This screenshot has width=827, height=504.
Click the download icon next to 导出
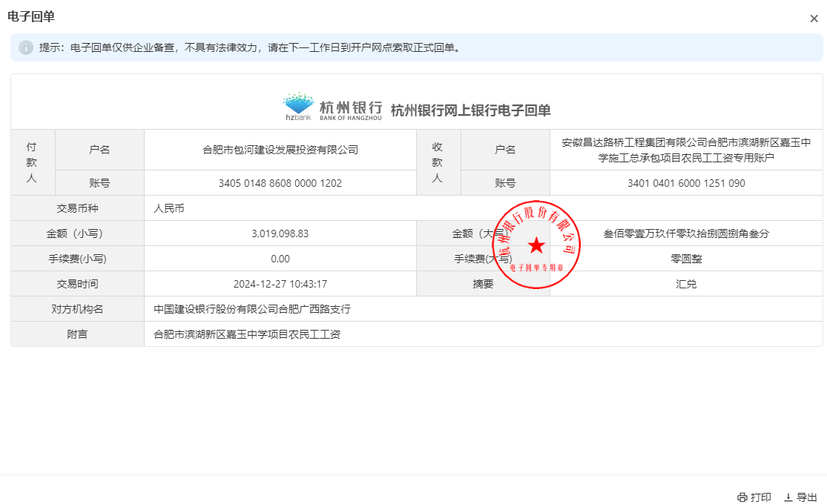(788, 497)
